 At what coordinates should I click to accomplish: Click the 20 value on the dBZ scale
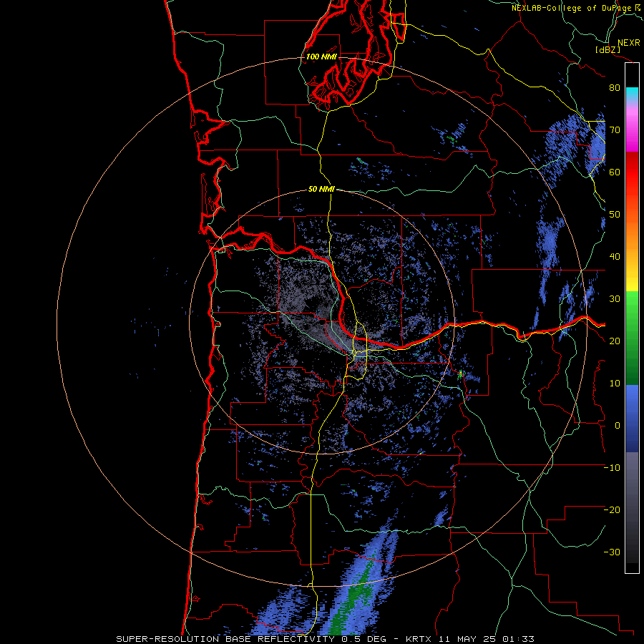pos(615,341)
